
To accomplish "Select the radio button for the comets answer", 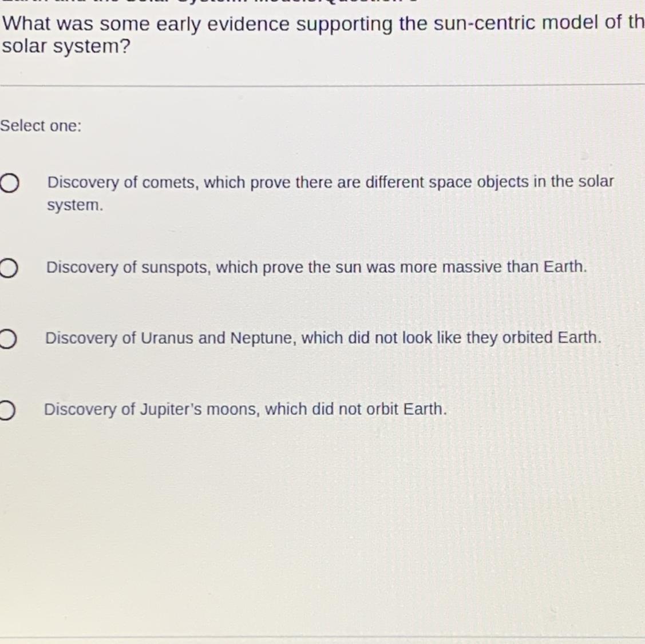I will pos(9,183).
